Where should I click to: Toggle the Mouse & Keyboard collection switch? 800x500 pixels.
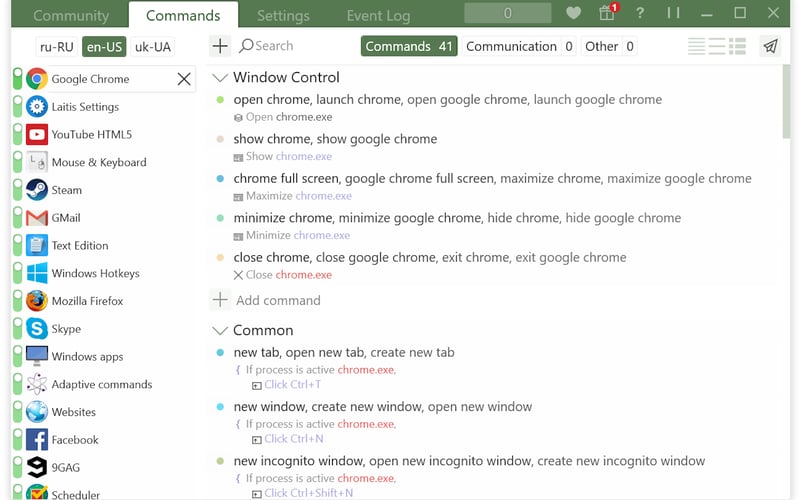pyautogui.click(x=17, y=162)
